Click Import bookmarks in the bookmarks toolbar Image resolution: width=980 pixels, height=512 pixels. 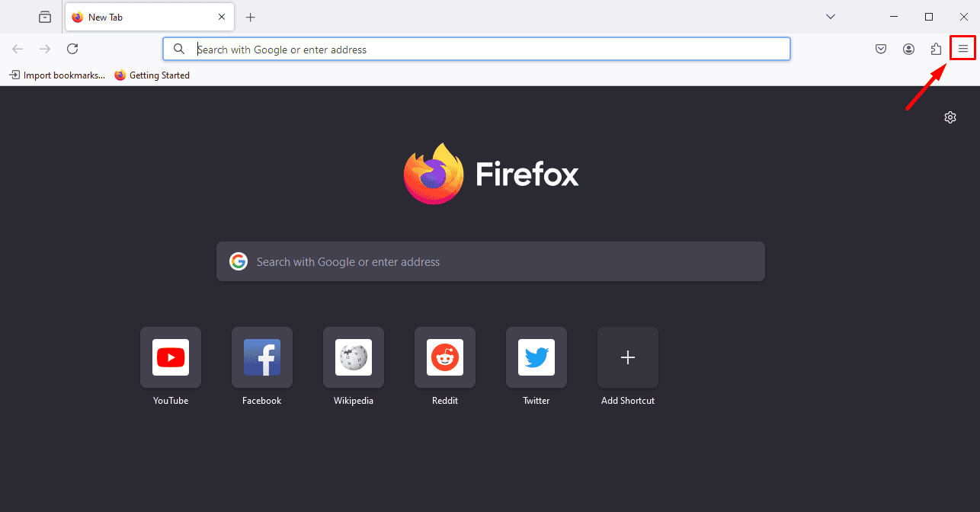click(x=57, y=75)
